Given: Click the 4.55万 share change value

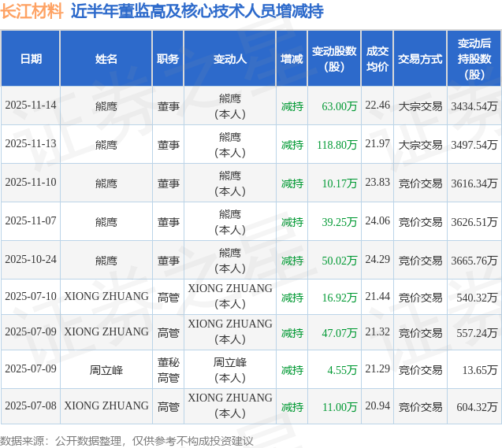Looking at the screenshot, I should click(342, 370).
